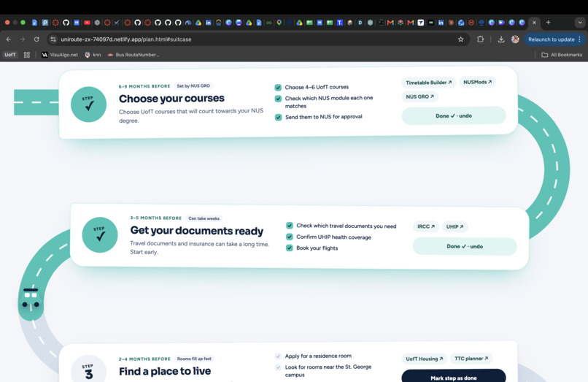Viewport: 588px width, 382px height.
Task: Uncheck Choose 4–6 UofT courses
Action: tap(278, 87)
